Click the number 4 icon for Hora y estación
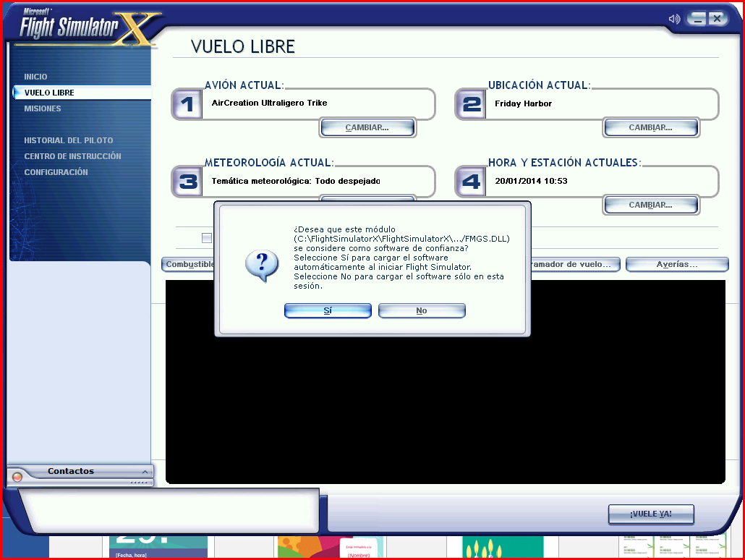The height and width of the screenshot is (560, 745). coord(469,181)
